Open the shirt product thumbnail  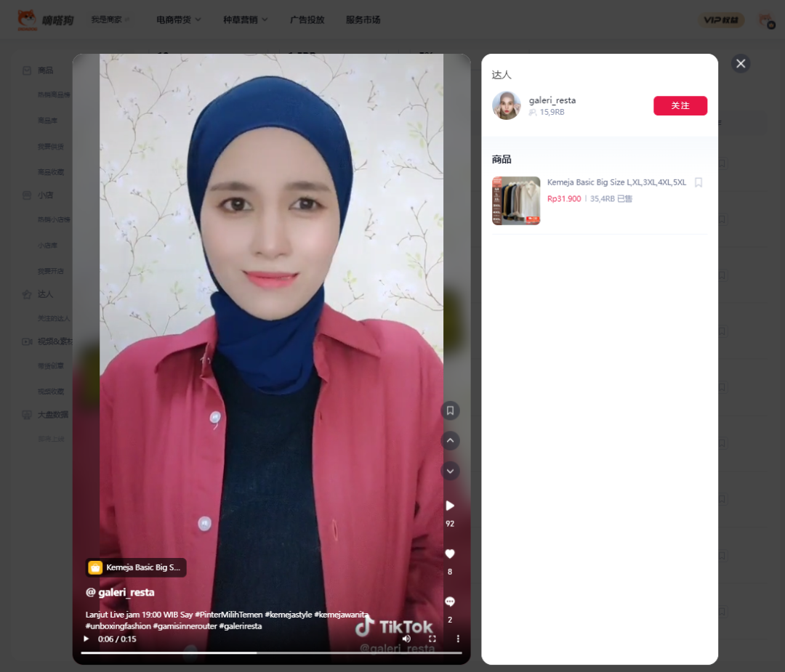(516, 201)
